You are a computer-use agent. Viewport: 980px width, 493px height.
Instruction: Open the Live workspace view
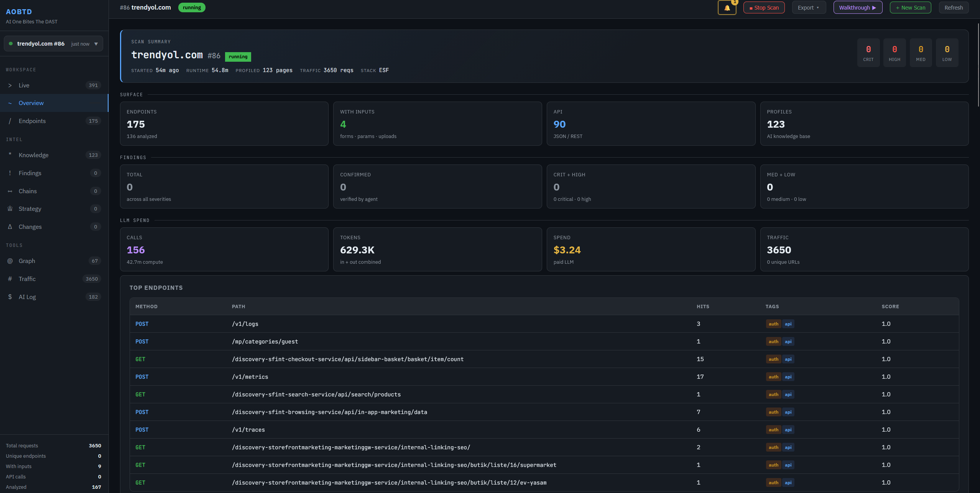click(54, 85)
